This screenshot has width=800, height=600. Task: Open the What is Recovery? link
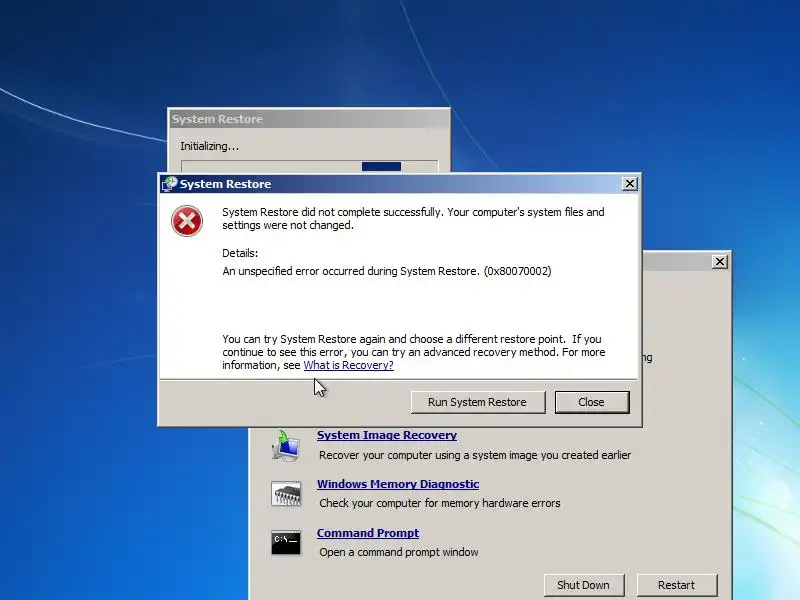(348, 365)
